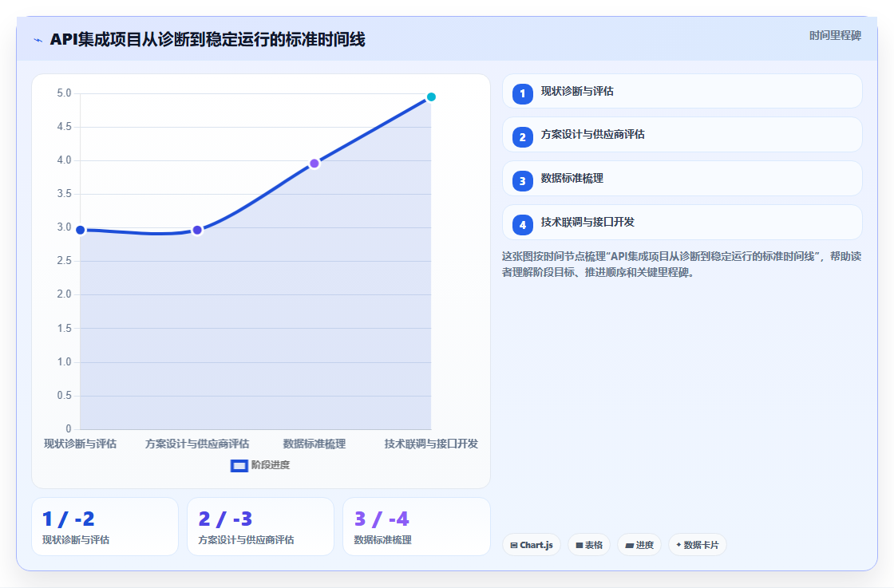The height and width of the screenshot is (588, 894).
Task: Click x-axis label 技术联调与接口开发
Action: (432, 444)
